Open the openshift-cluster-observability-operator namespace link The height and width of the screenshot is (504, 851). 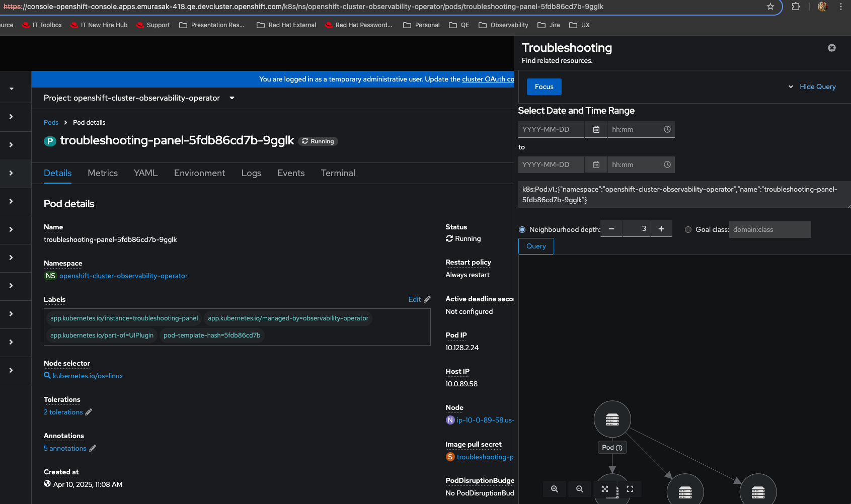tap(123, 276)
